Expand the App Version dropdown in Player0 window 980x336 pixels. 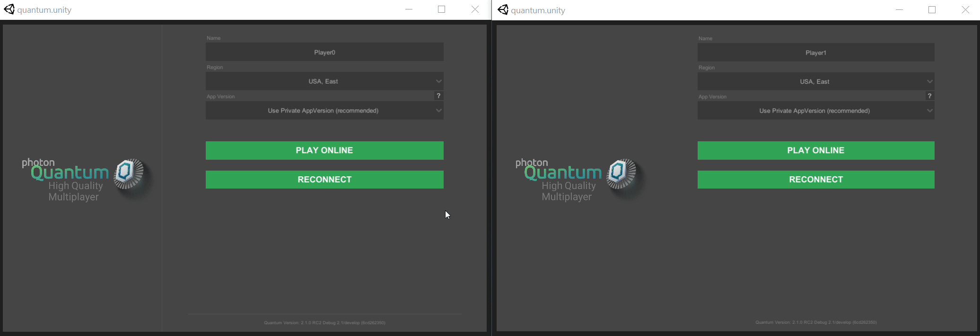[324, 111]
